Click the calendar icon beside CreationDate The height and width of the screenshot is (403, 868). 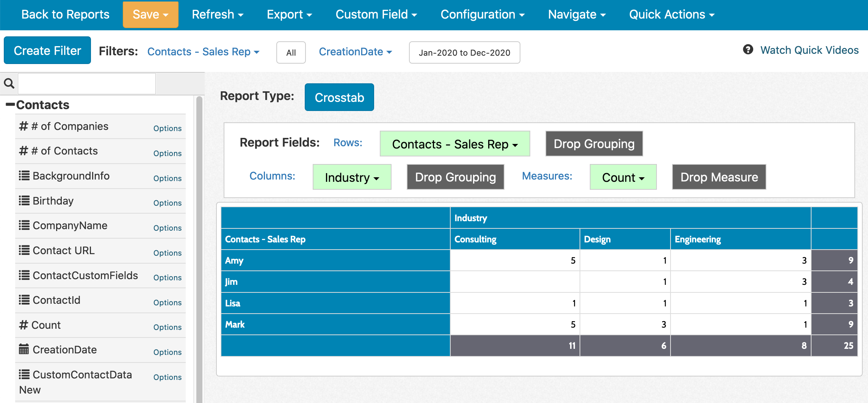tap(24, 350)
